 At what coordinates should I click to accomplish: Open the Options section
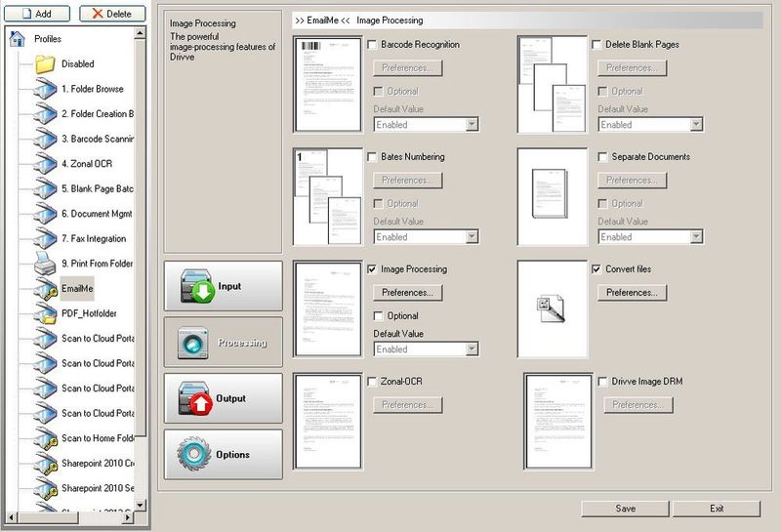[224, 454]
